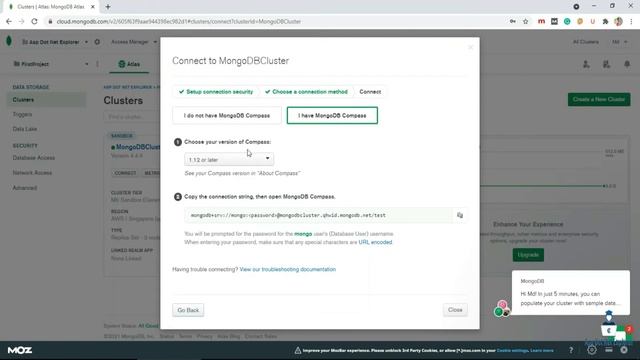Close the Clusters Atlas browser tab
640x360 pixels.
pos(93,7)
